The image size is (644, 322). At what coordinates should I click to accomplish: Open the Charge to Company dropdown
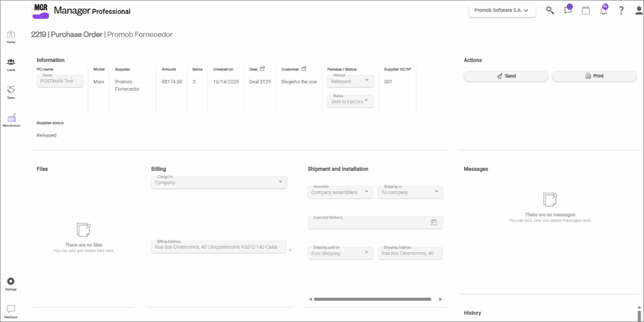pos(219,182)
